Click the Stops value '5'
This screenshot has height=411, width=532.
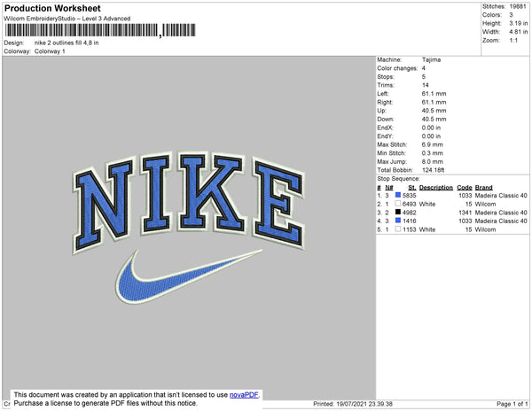pyautogui.click(x=424, y=76)
